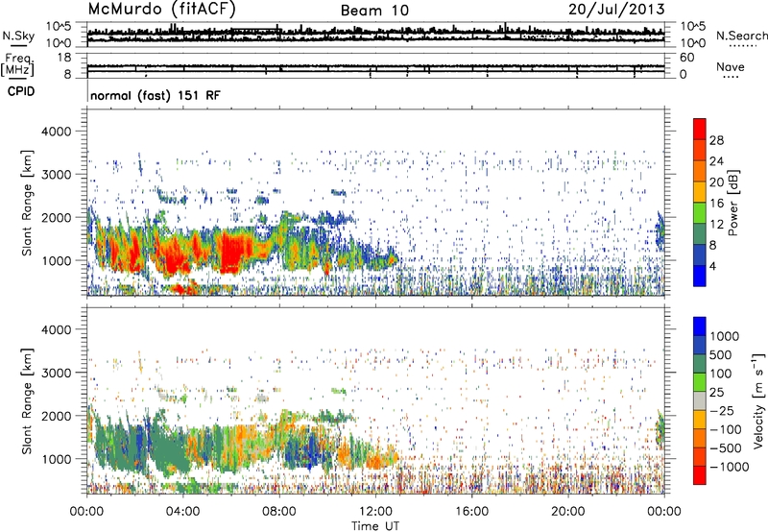Click the dotted line sample under Nave

click(731, 77)
